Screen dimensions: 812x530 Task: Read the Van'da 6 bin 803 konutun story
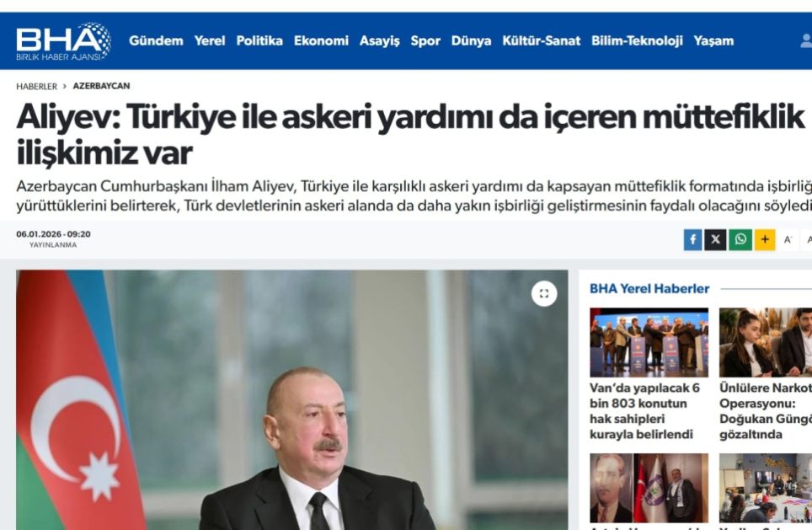644,411
